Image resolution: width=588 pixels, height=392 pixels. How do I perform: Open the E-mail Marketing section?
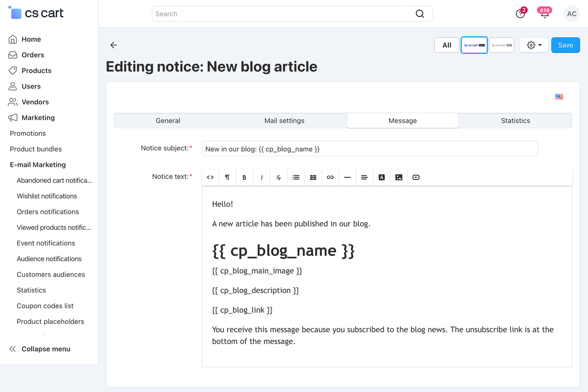tap(38, 165)
